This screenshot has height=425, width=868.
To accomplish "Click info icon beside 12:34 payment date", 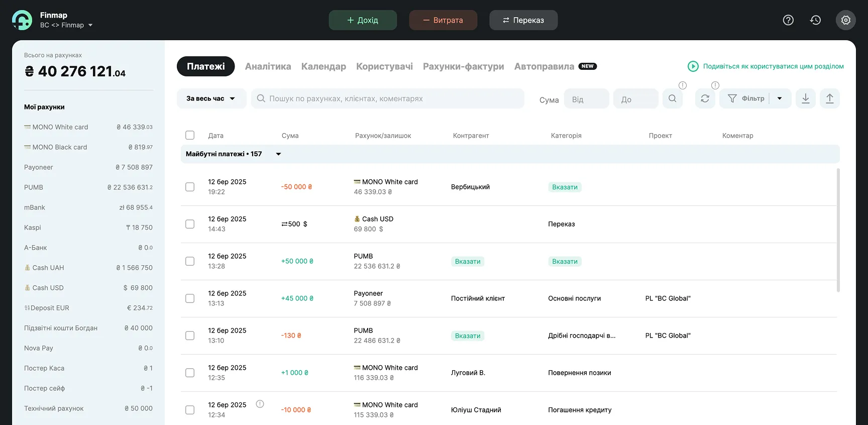I will (260, 404).
